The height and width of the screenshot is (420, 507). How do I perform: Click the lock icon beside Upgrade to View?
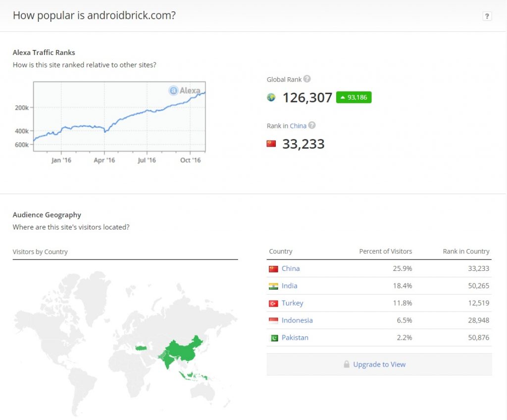point(347,365)
